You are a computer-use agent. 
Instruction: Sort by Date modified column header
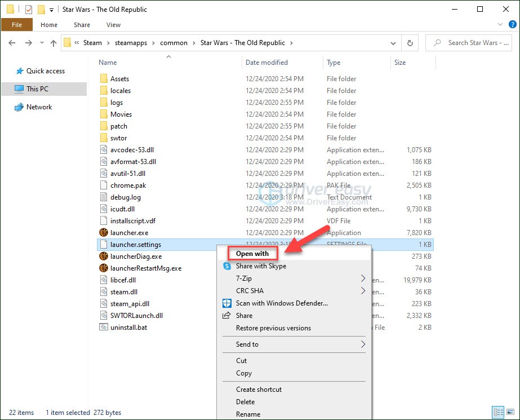pyautogui.click(x=266, y=63)
